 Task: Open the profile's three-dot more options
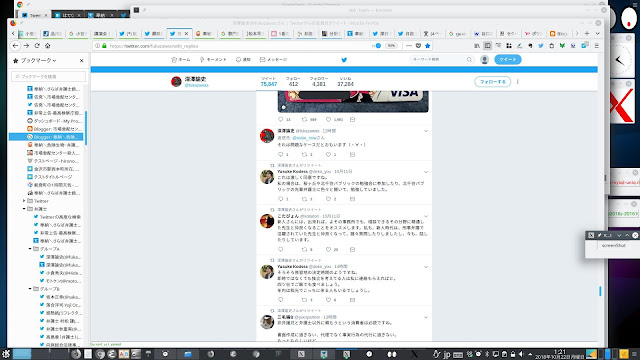(518, 82)
